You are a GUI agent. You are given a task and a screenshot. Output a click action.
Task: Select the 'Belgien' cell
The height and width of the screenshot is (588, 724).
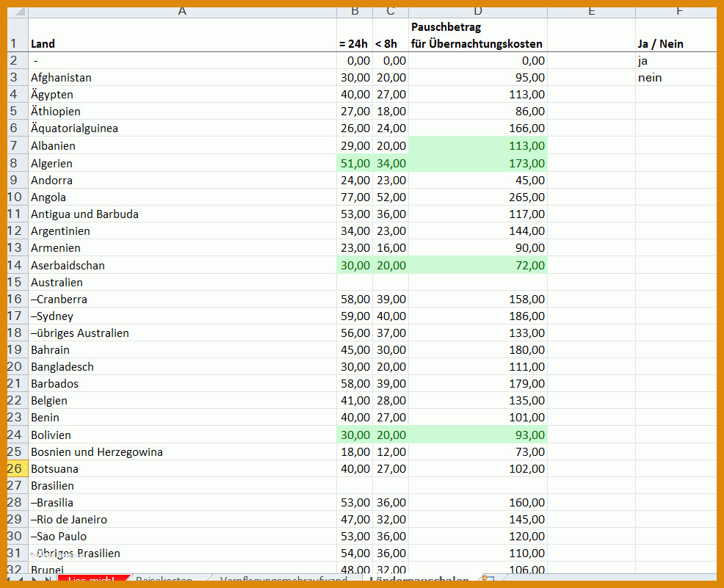pos(182,400)
